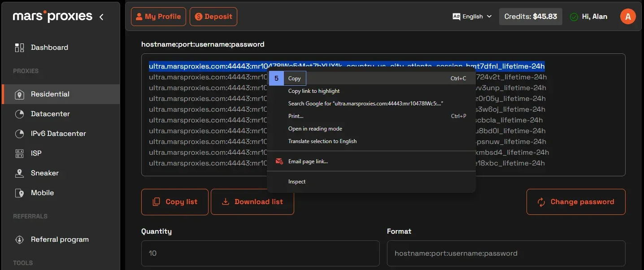Click proxy line ending z0r05y_lifetime-24h

tap(511, 99)
